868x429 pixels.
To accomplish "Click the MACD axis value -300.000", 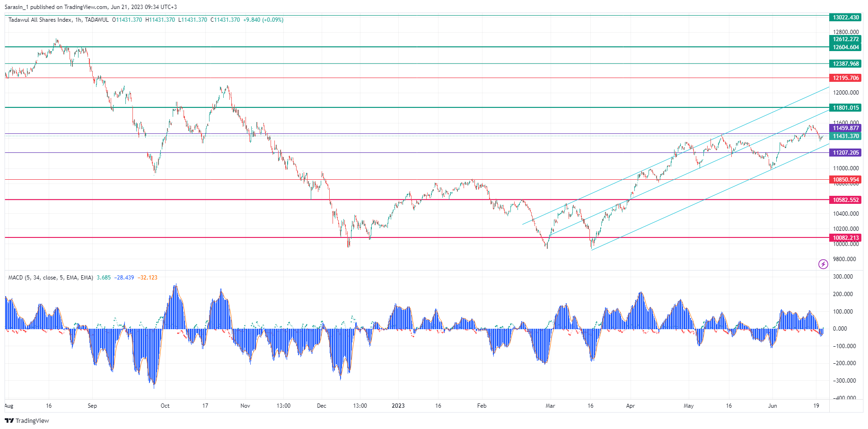I will (844, 381).
